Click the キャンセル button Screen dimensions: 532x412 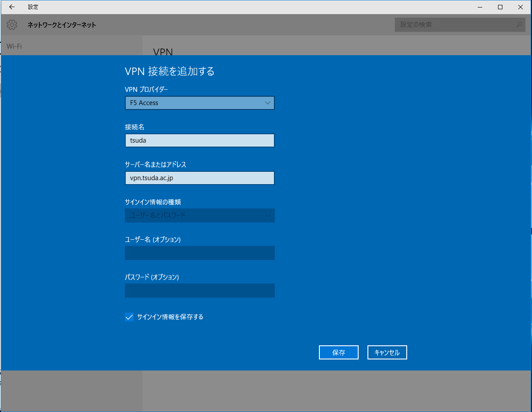tap(387, 352)
